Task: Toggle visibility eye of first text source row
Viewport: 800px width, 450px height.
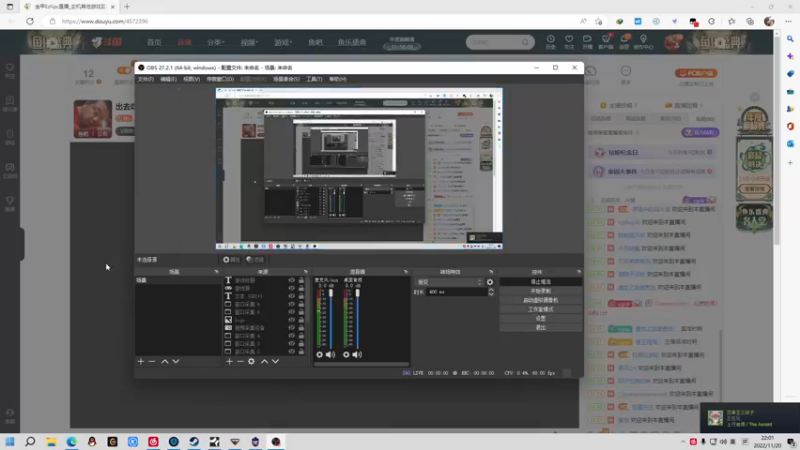Action: [291, 281]
